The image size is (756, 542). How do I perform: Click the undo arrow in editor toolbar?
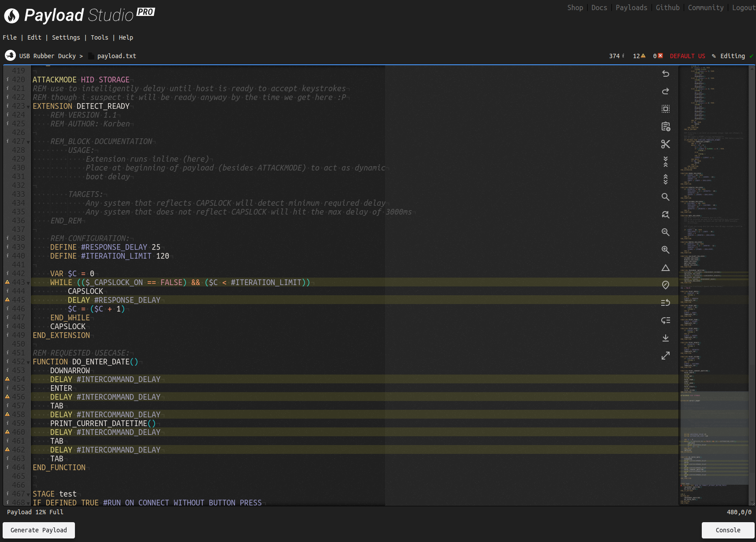point(666,74)
